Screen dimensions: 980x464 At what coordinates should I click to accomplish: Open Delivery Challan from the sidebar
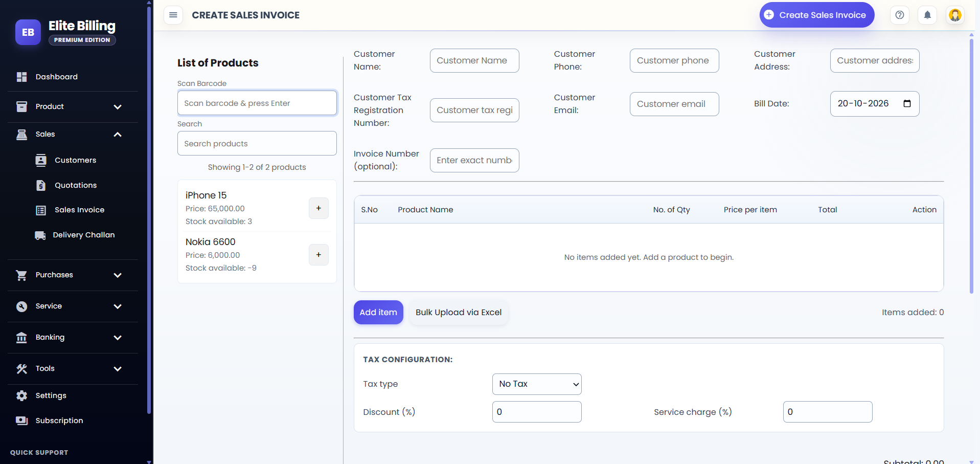pyautogui.click(x=83, y=235)
